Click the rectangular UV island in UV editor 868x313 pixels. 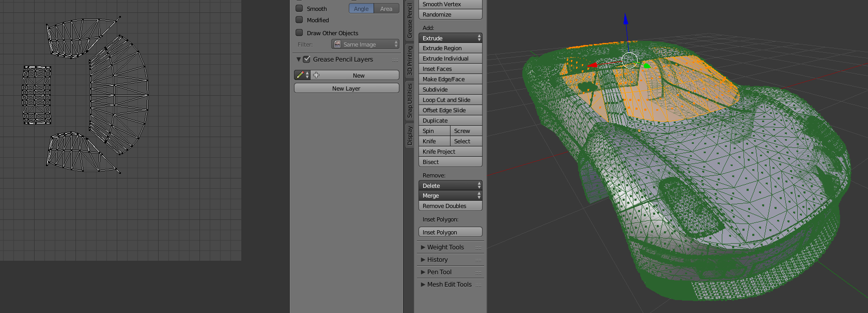point(37,95)
